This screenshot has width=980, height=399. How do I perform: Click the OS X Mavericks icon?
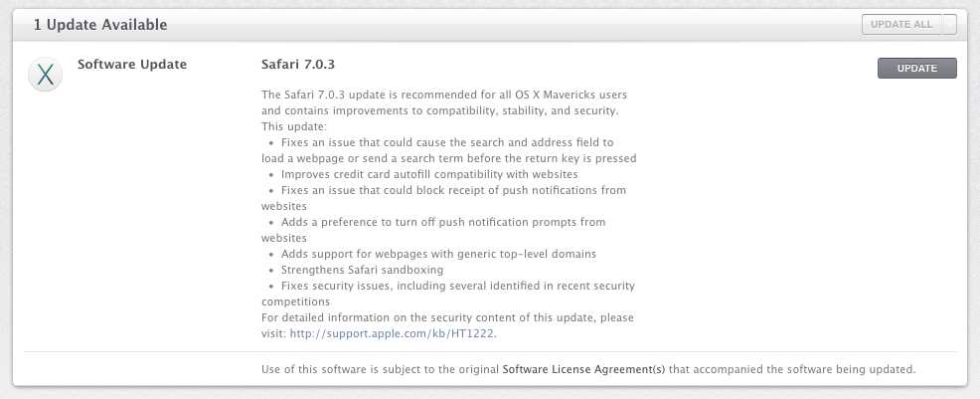[x=46, y=77]
